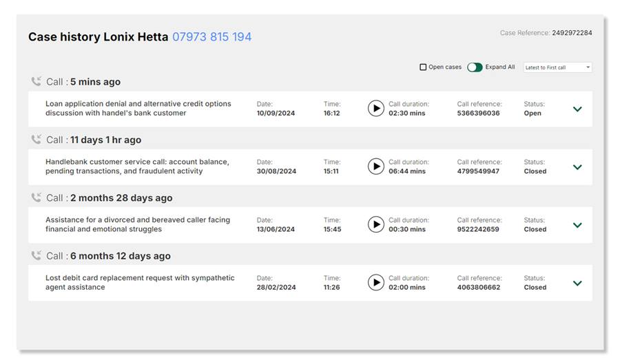Open the Latest to First call sort dropdown

(557, 67)
